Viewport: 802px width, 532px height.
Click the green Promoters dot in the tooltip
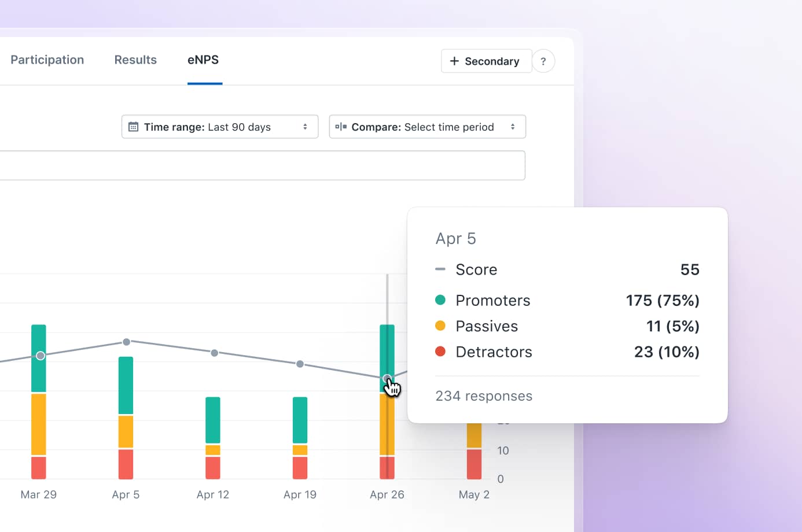point(442,300)
